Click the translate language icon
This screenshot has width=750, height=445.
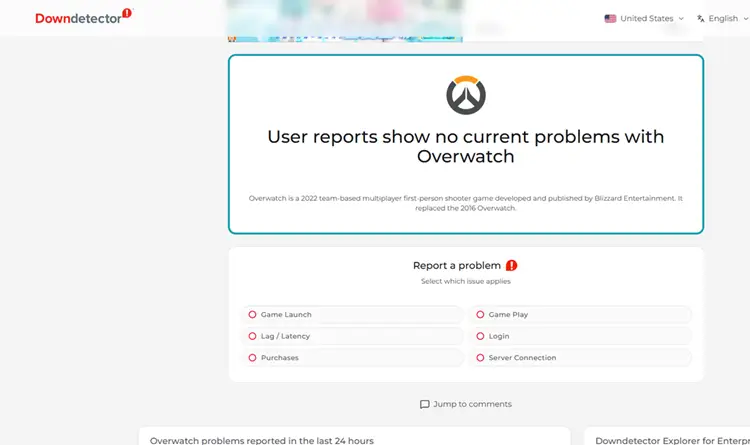click(701, 19)
